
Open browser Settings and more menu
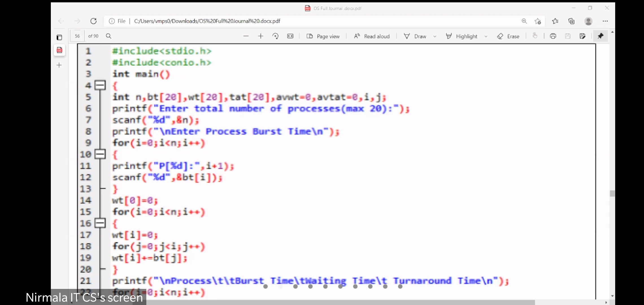click(605, 21)
